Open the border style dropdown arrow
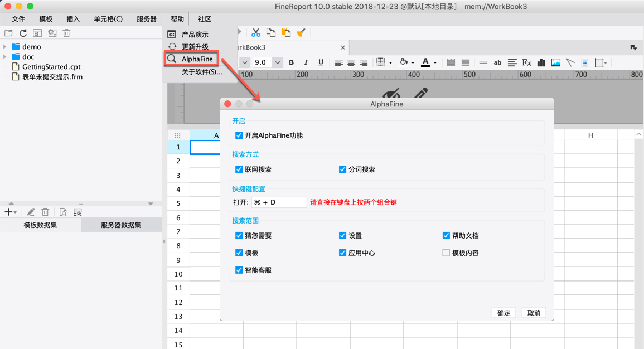Screen dimensions: 644x349 [390, 63]
